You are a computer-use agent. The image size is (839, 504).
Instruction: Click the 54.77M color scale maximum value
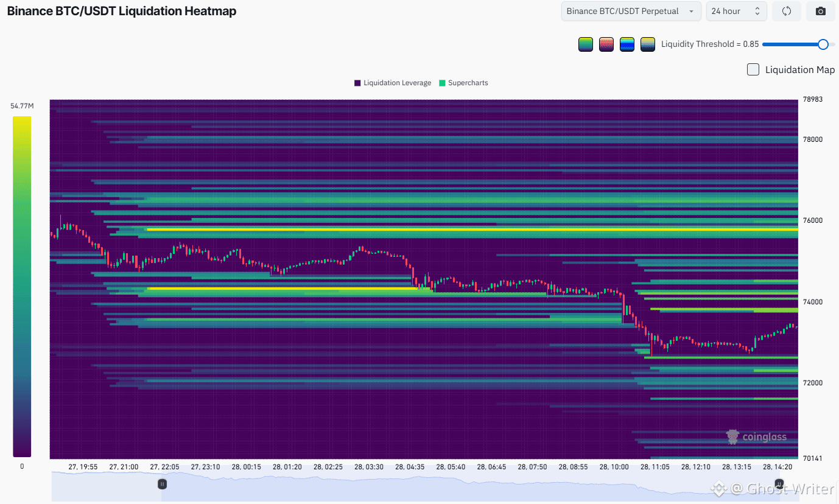pos(22,106)
